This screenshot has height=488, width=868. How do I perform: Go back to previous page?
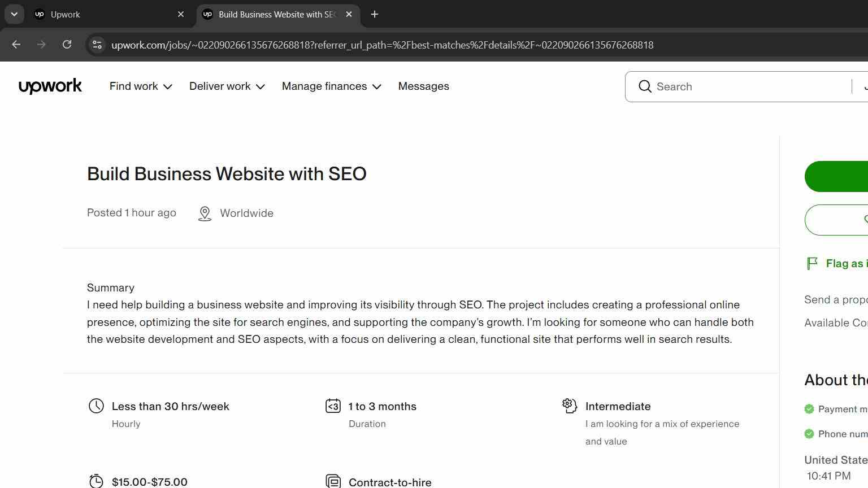tap(16, 45)
